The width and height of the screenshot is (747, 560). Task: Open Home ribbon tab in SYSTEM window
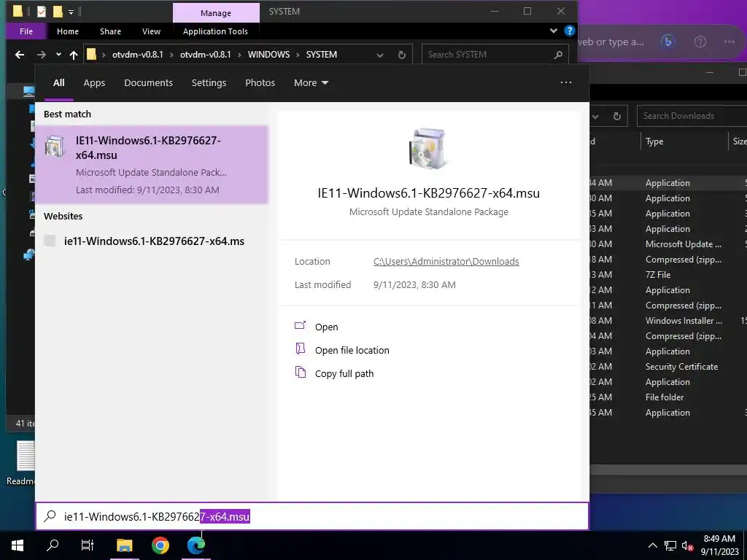click(x=68, y=31)
